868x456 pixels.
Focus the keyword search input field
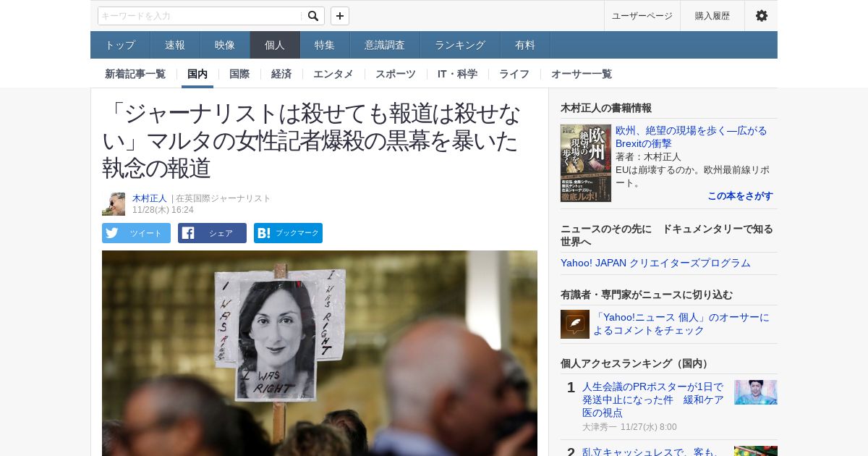pos(200,16)
